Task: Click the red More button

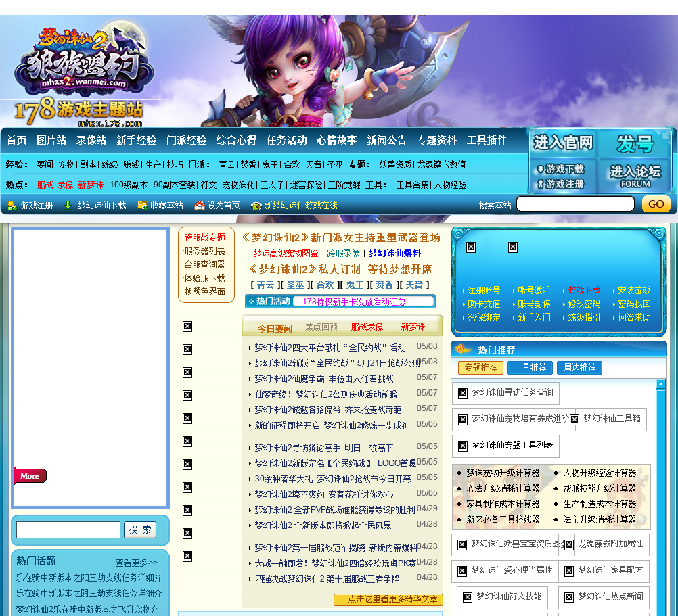Action: coord(30,476)
